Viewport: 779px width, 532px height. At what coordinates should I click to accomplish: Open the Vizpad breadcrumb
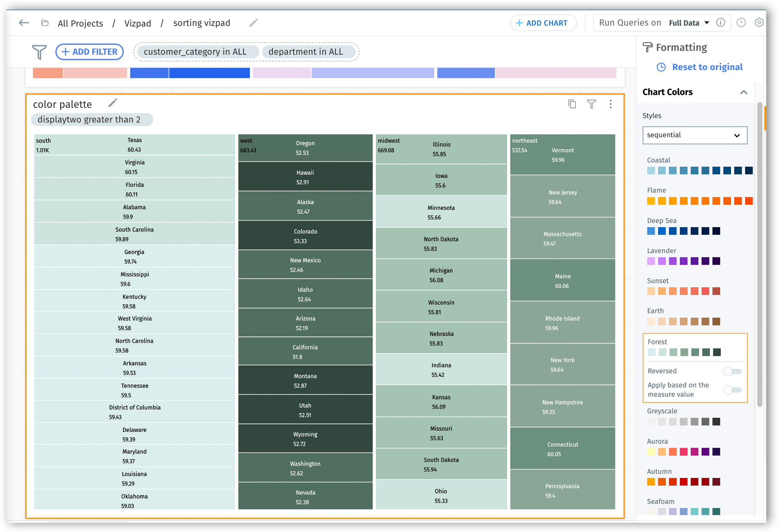click(138, 23)
